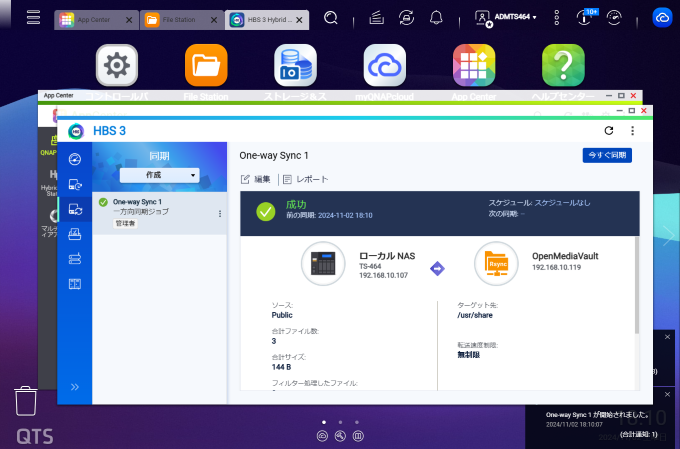
Task: Click the green success check status icon
Action: 265,212
